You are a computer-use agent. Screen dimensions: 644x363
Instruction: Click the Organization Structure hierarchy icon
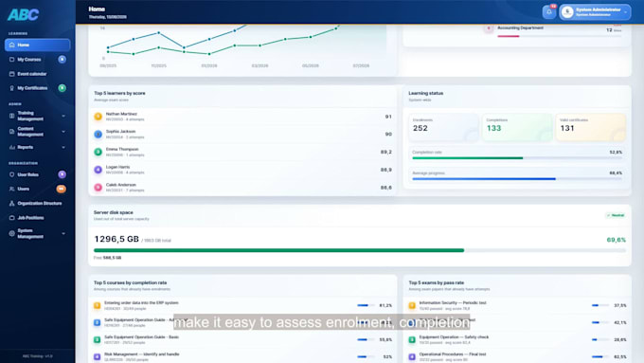pos(12,203)
